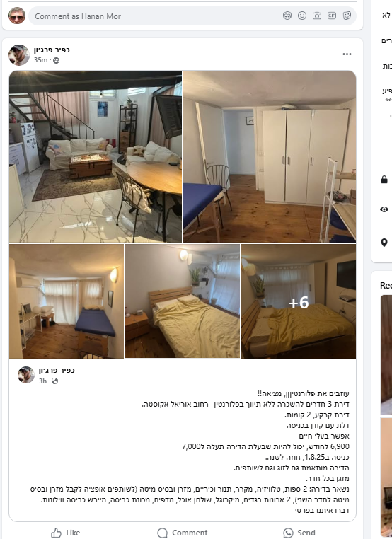Open the sticker picker icon
The height and width of the screenshot is (539, 392).
(347, 16)
